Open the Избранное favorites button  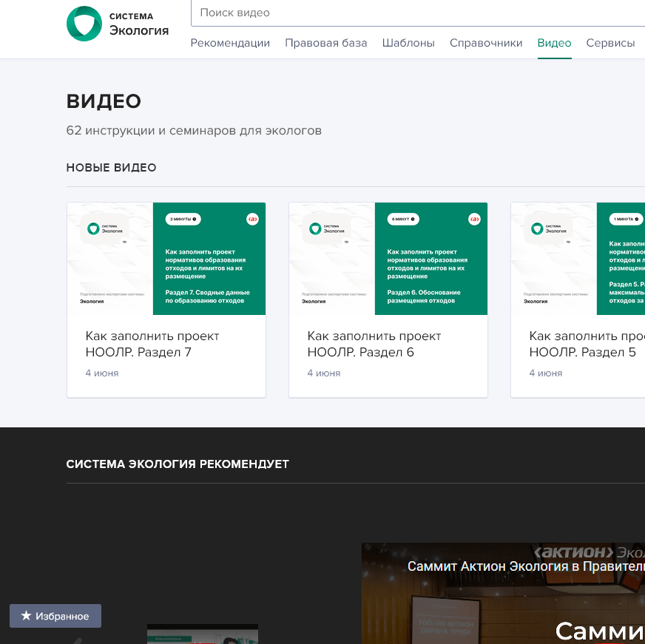pyautogui.click(x=55, y=616)
